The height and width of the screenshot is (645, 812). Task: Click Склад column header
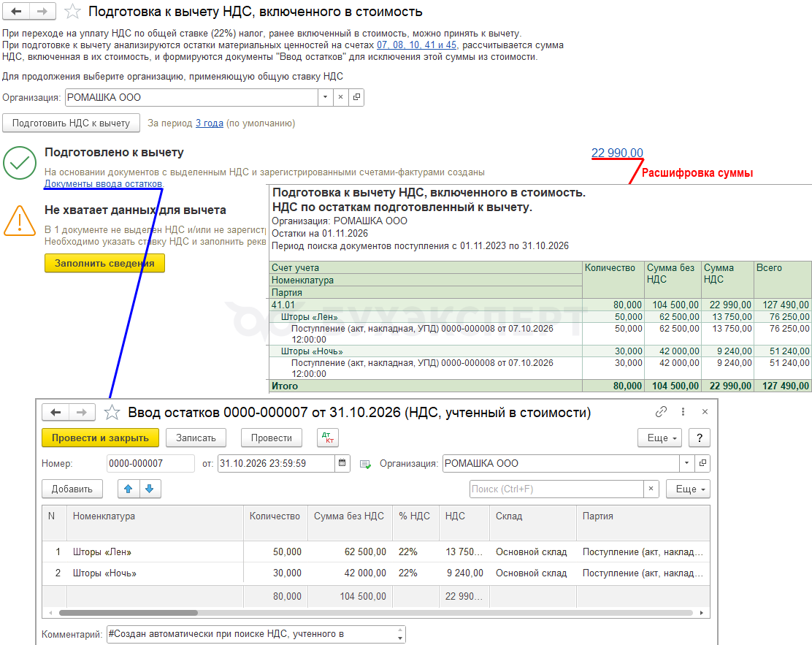(533, 523)
